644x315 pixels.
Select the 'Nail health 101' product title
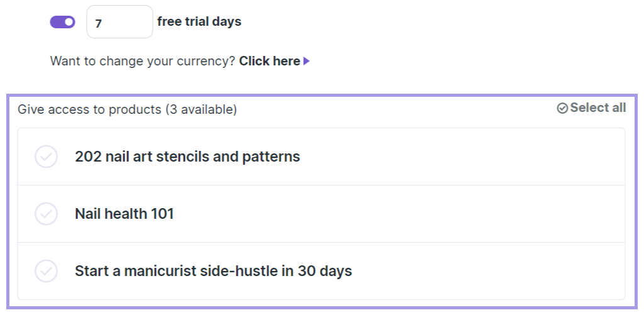click(124, 214)
